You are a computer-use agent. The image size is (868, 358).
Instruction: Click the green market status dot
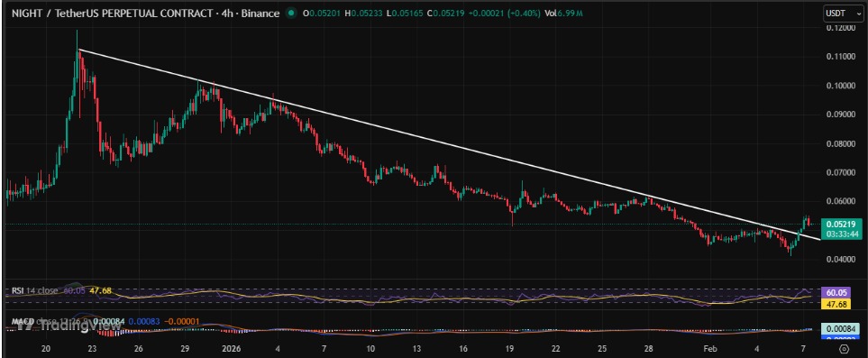tap(290, 14)
